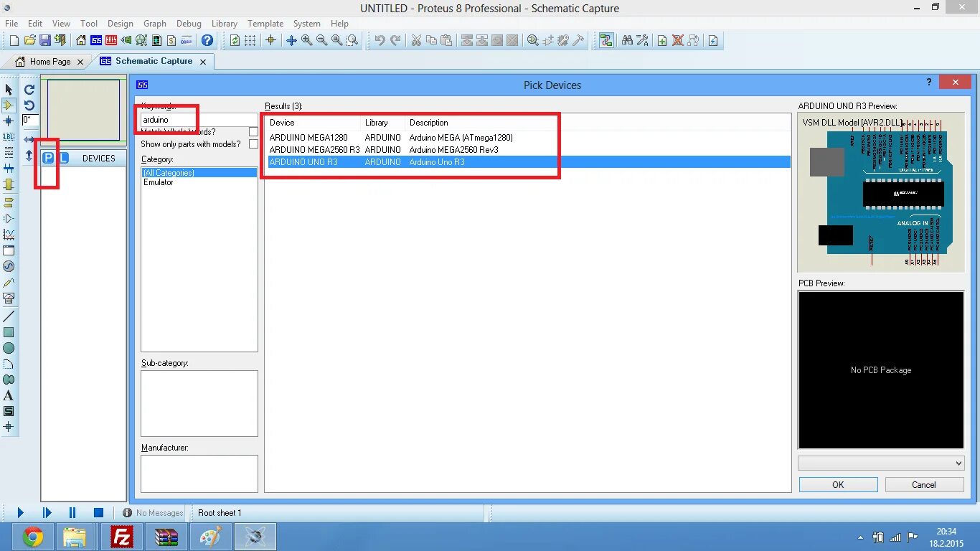Viewport: 980px width, 551px height.
Task: Select (All Categories) in Category list
Action: pos(199,173)
